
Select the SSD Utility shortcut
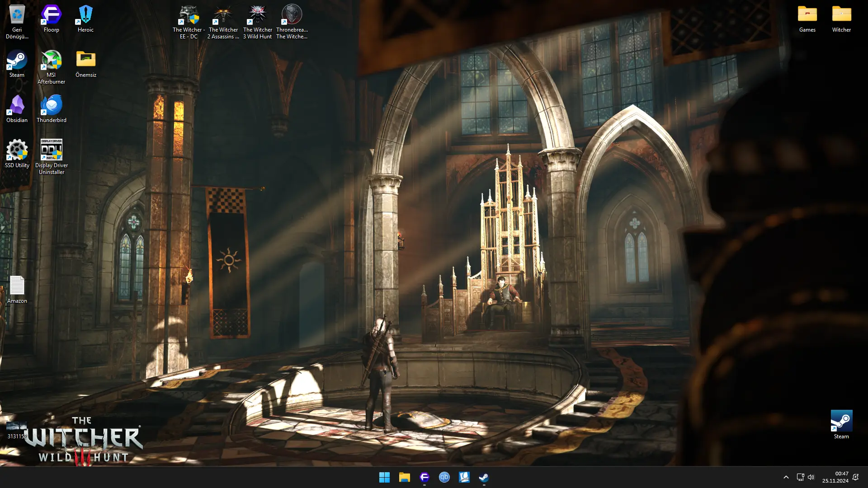click(17, 154)
